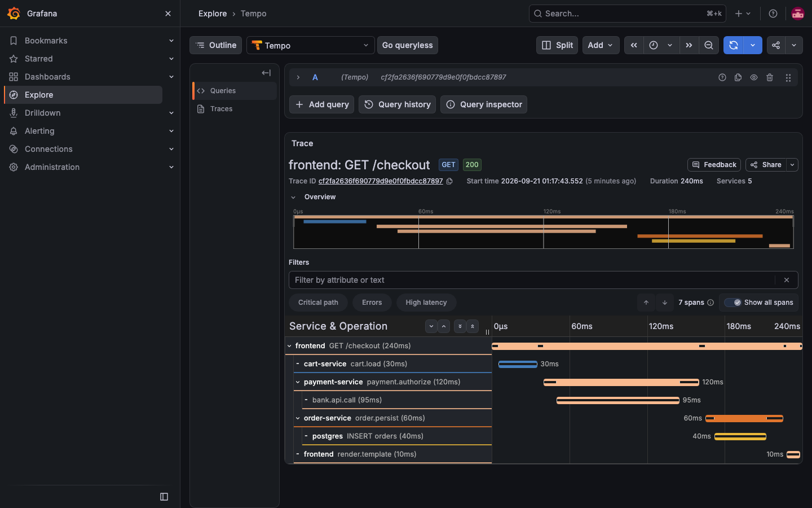Show the spans count info tooltip
This screenshot has width=812, height=508.
click(710, 303)
